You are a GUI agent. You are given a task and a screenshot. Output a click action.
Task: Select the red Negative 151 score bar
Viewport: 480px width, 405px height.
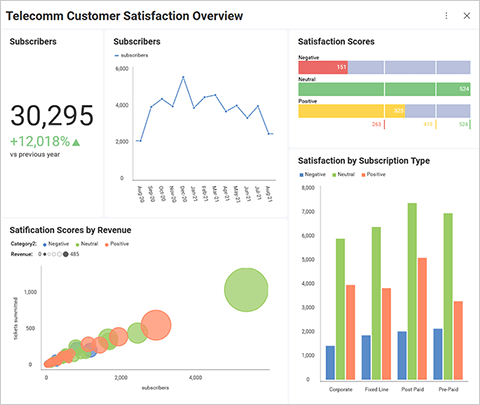pyautogui.click(x=323, y=67)
